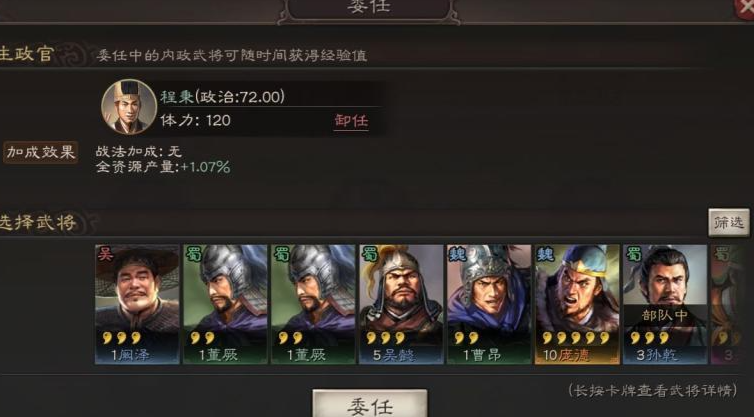The width and height of the screenshot is (754, 417).
Task: Open the 筛选 filter options
Action: 729,222
